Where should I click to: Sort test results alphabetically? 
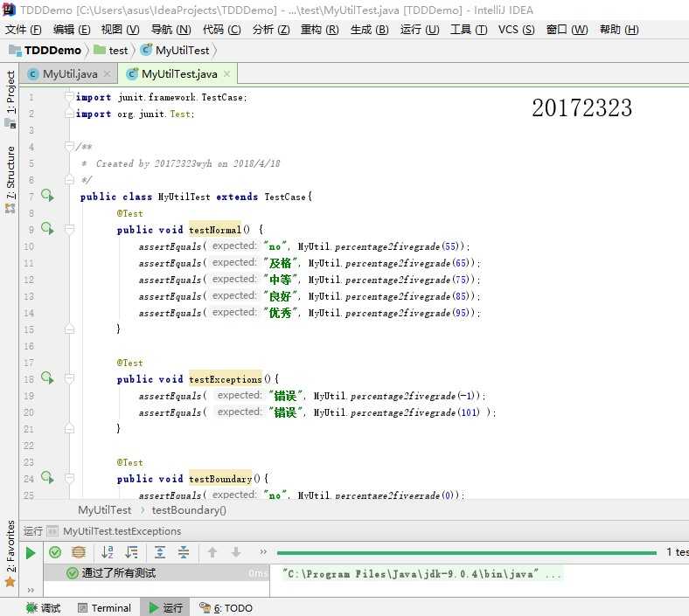(x=108, y=552)
